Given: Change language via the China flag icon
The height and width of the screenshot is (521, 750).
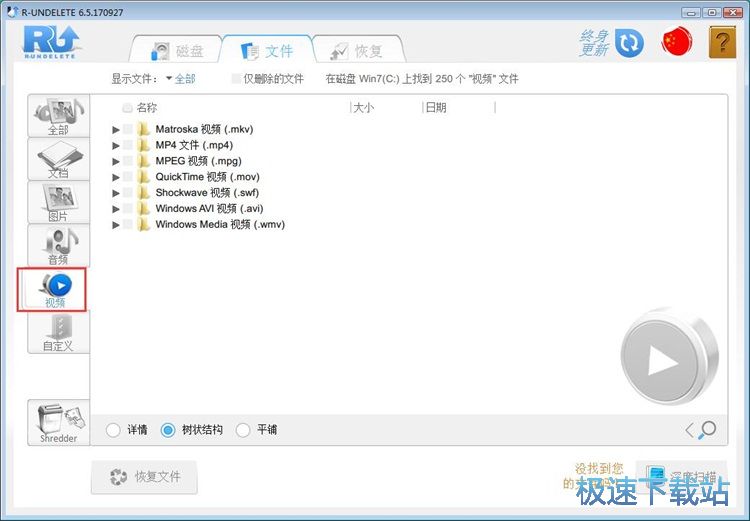Looking at the screenshot, I should [x=677, y=41].
